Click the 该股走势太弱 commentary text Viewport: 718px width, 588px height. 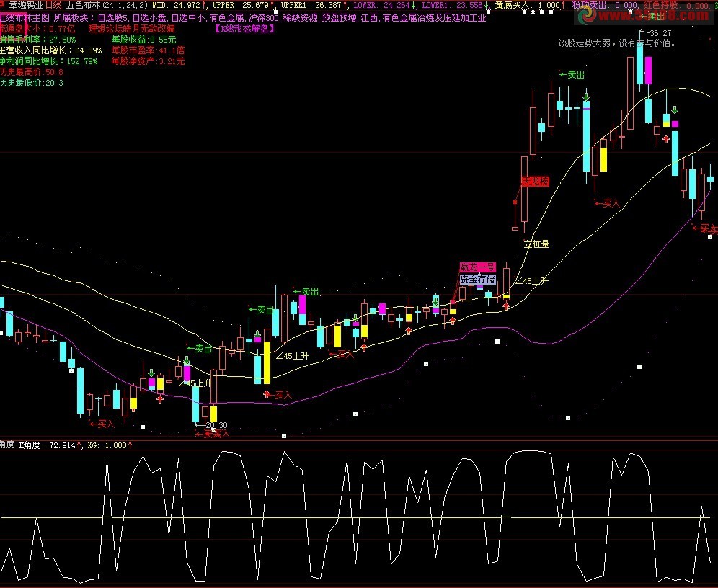click(x=617, y=43)
